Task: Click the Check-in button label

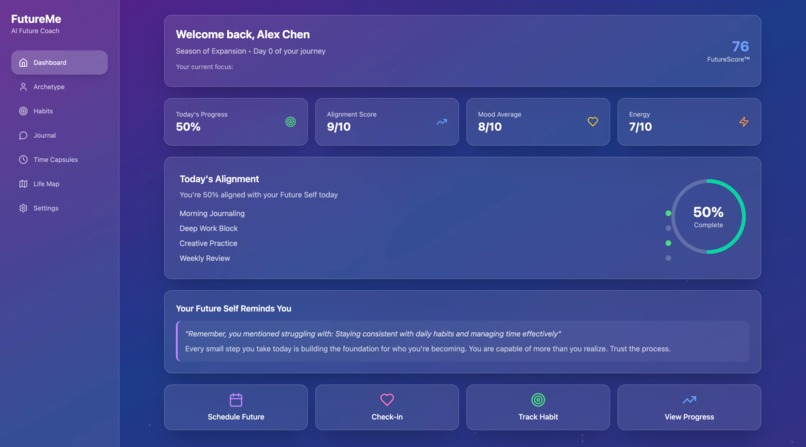Action: tap(387, 417)
